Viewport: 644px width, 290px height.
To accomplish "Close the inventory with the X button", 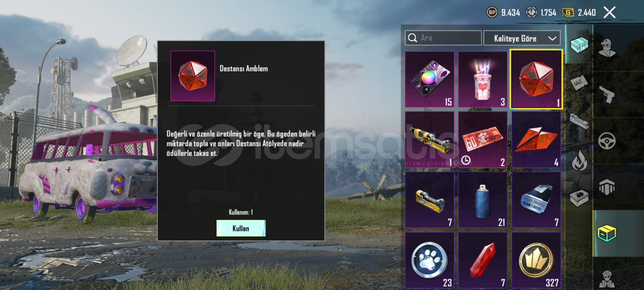I will [x=609, y=12].
